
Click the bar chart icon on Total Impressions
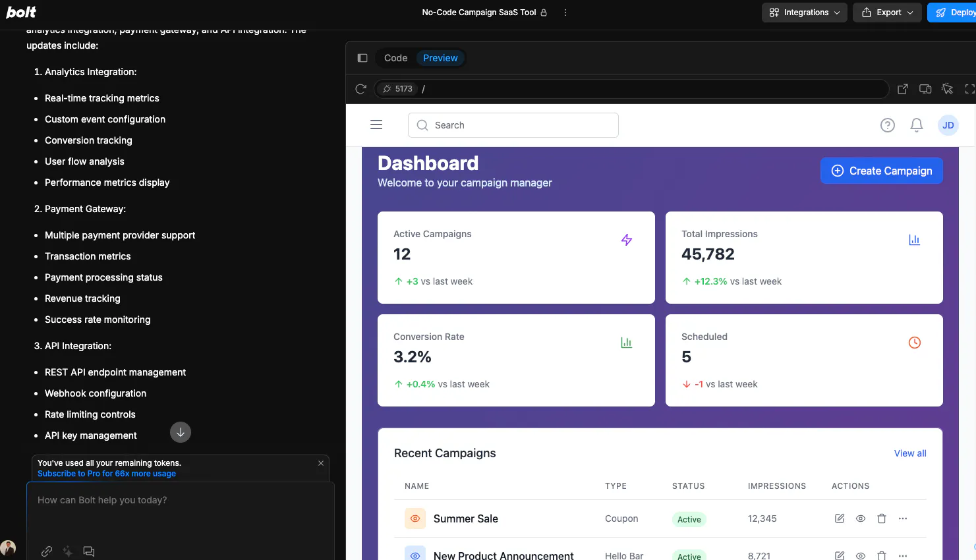[915, 240]
